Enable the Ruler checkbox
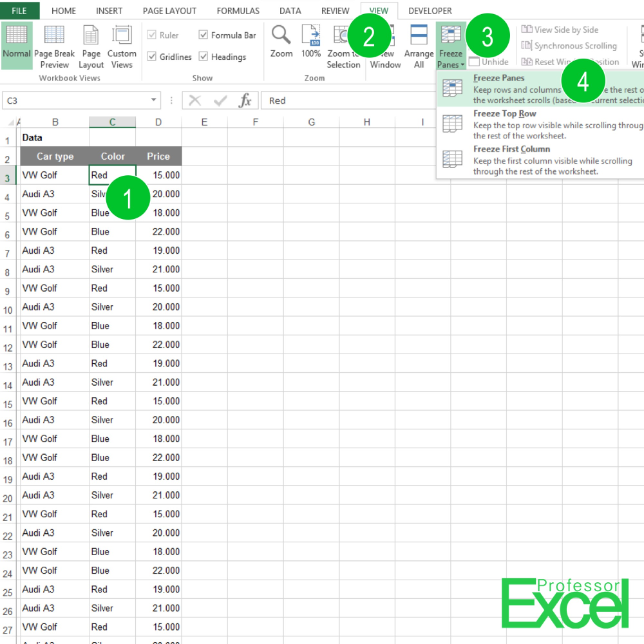Screen dimensions: 644x644 pyautogui.click(x=151, y=35)
